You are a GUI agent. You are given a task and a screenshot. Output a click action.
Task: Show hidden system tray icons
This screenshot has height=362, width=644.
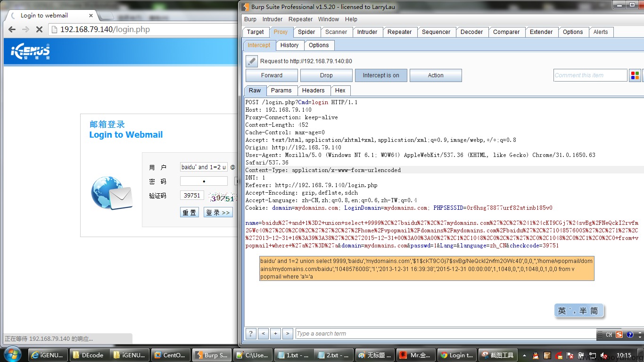[525, 355]
